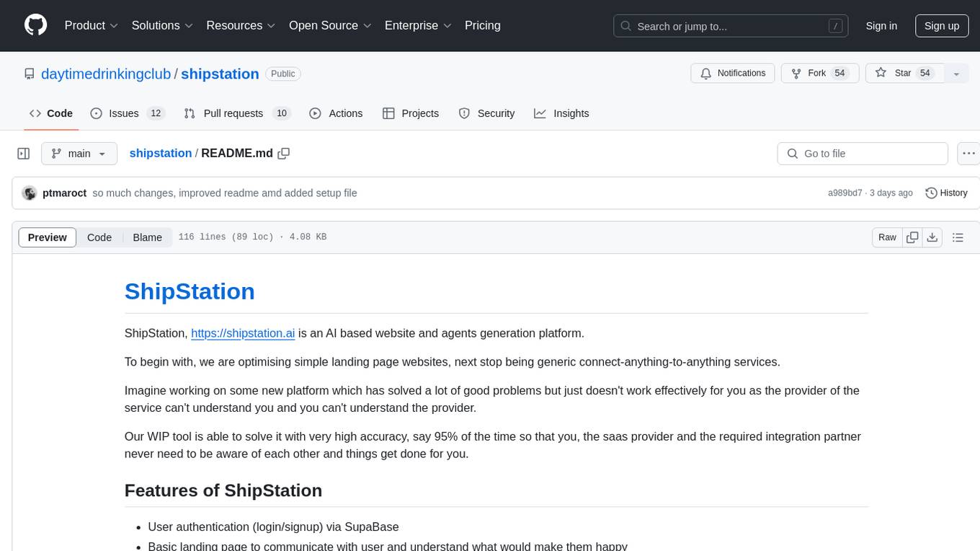Open GitHub home via the Octocat logo
Viewport: 980px width, 551px height.
coord(35,25)
